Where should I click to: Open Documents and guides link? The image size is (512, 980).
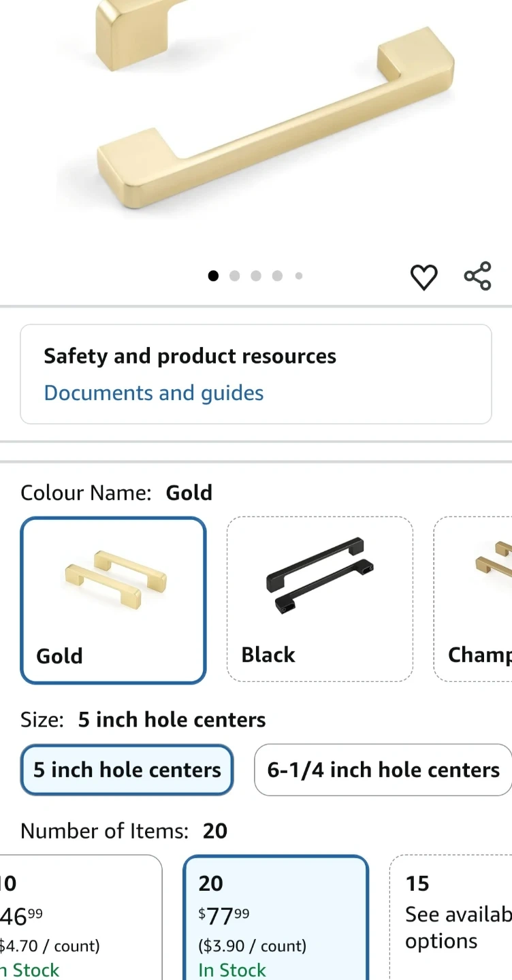point(153,393)
